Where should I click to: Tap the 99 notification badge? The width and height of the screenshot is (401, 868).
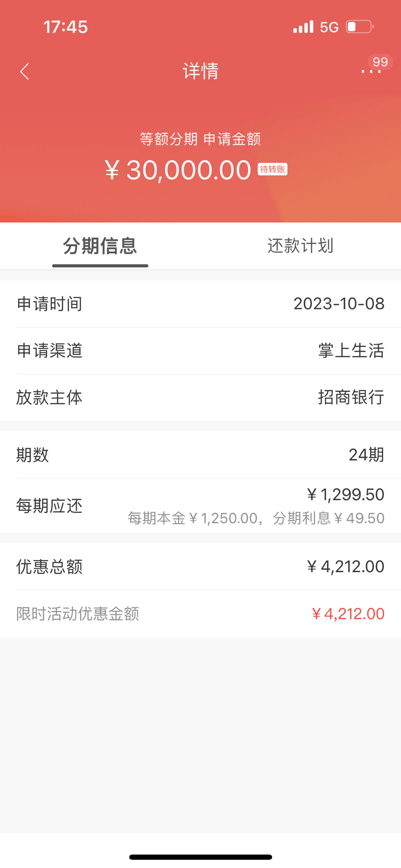click(380, 62)
